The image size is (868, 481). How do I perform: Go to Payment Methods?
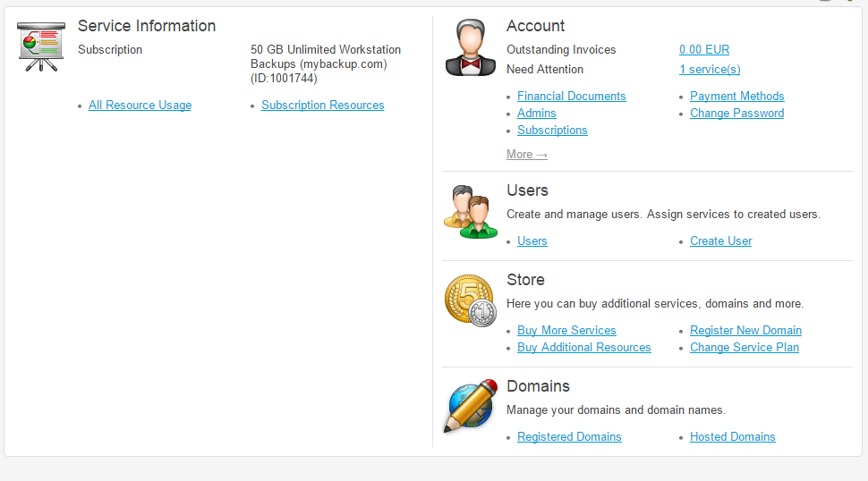736,97
